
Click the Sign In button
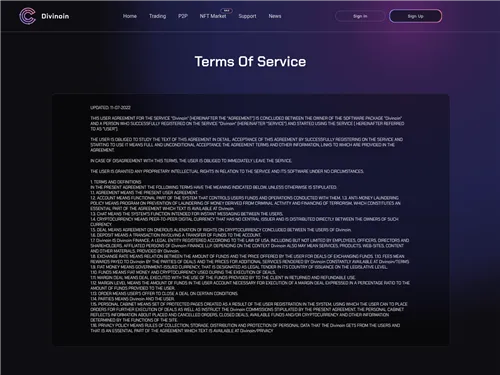click(x=360, y=16)
